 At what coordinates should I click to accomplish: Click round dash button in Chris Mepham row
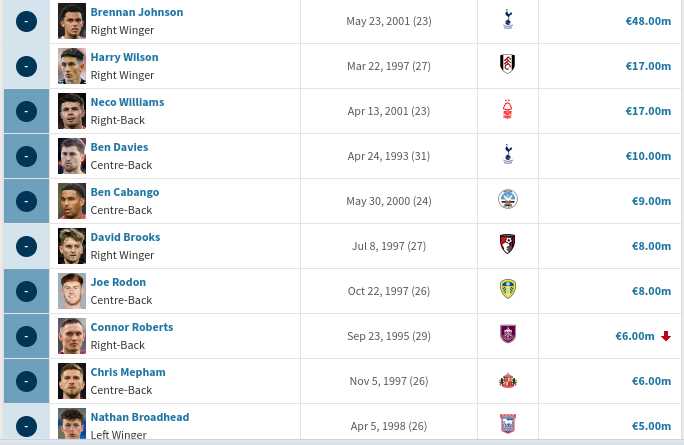(27, 381)
